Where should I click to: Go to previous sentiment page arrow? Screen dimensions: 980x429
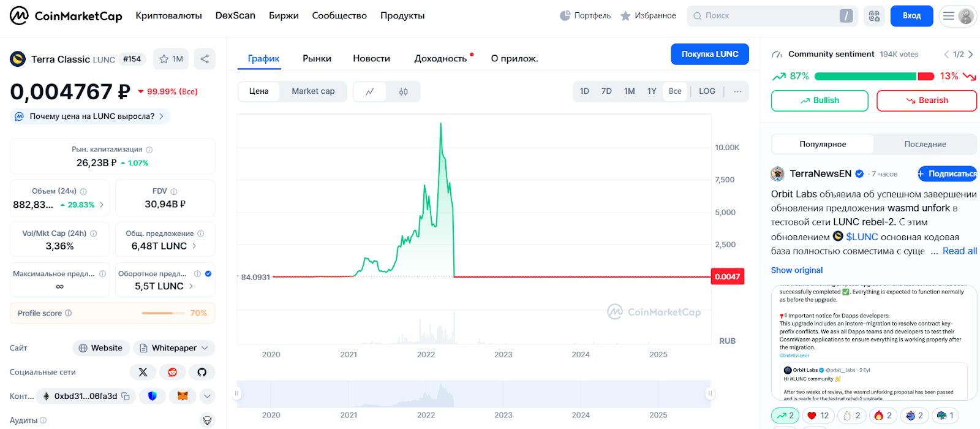tap(946, 55)
